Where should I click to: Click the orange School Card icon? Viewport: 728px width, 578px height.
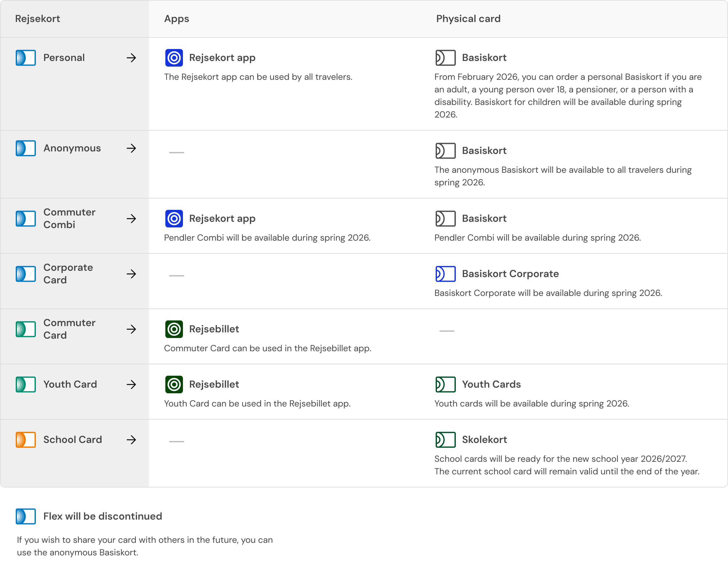coord(26,440)
